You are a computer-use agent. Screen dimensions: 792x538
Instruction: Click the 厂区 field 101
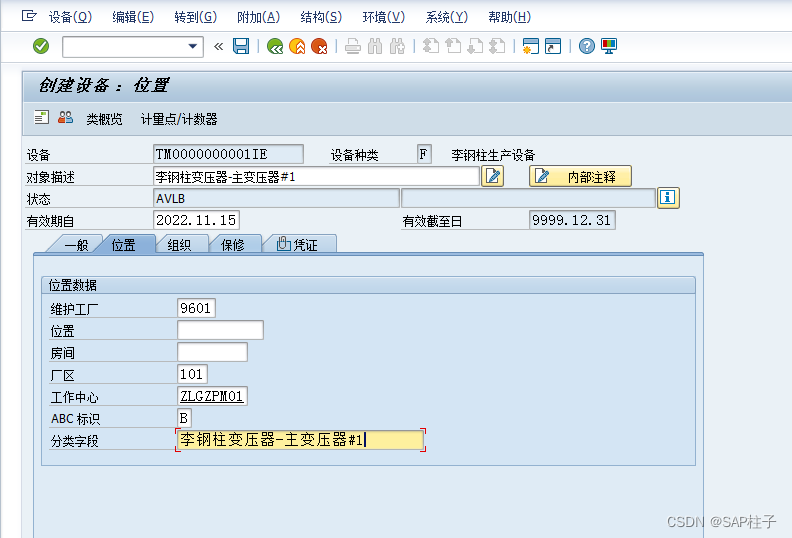192,374
